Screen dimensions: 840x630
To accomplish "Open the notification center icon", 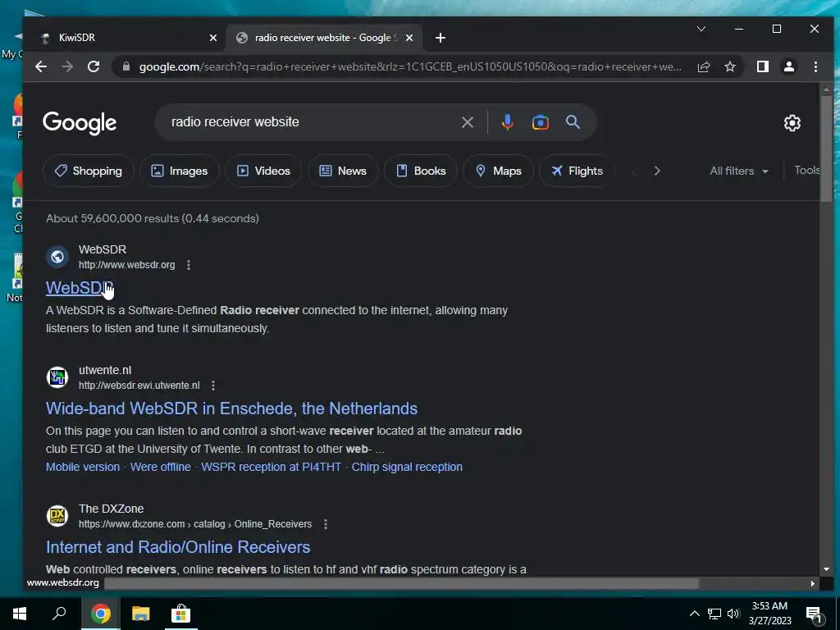I will [x=814, y=614].
